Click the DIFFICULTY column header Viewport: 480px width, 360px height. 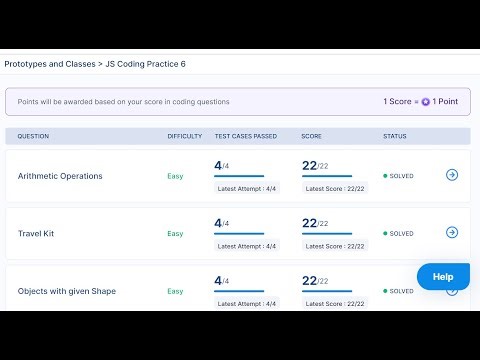tap(185, 136)
